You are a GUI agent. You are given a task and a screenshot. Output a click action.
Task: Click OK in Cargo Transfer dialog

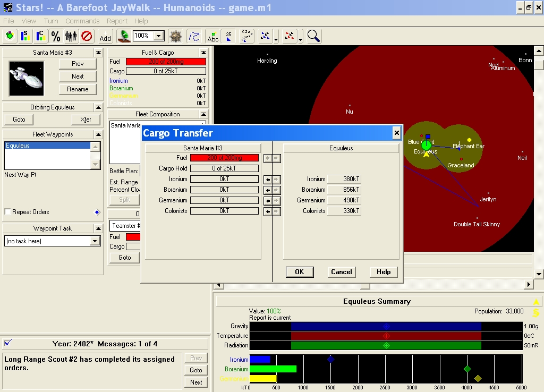coord(299,272)
